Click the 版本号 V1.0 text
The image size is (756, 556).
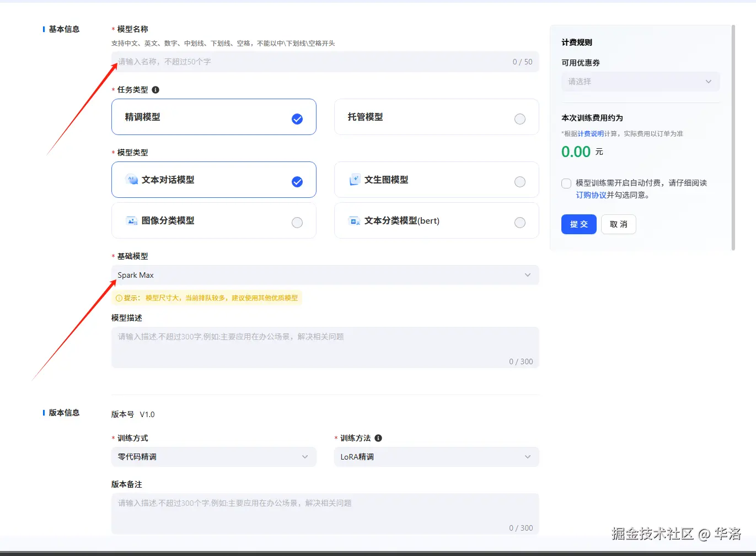click(133, 414)
